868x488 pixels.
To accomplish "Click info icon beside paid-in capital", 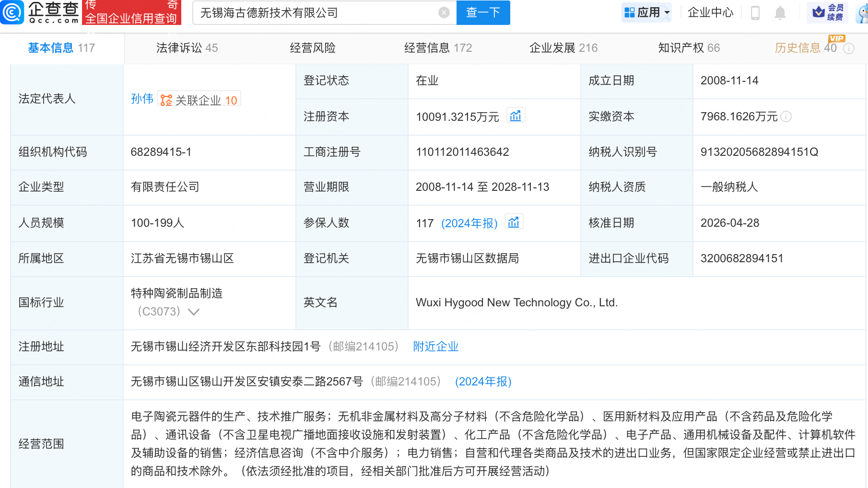I will (x=786, y=116).
